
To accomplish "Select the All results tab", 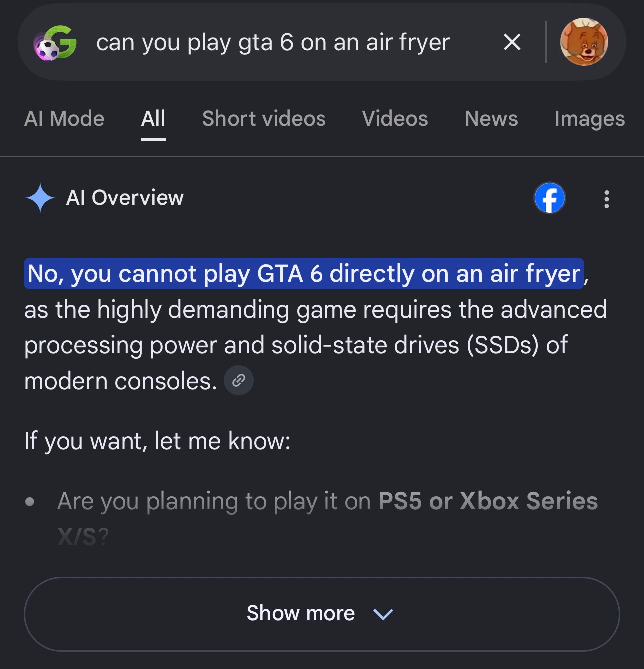I will 153,119.
